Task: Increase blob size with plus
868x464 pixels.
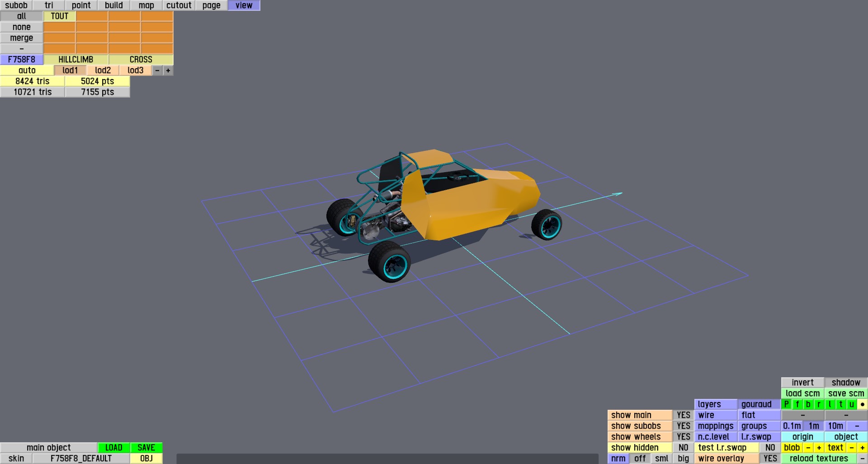Action: 819,448
